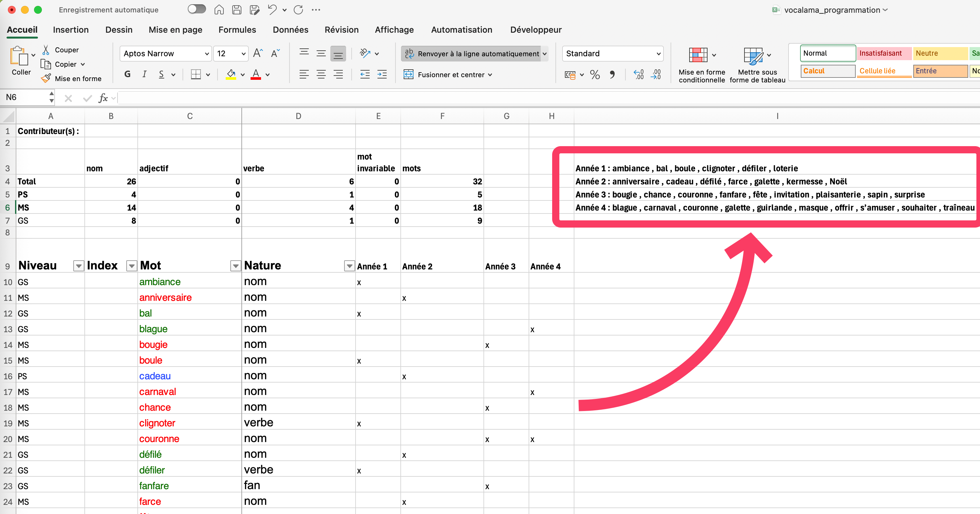Click the comma separator style icon

(x=612, y=75)
